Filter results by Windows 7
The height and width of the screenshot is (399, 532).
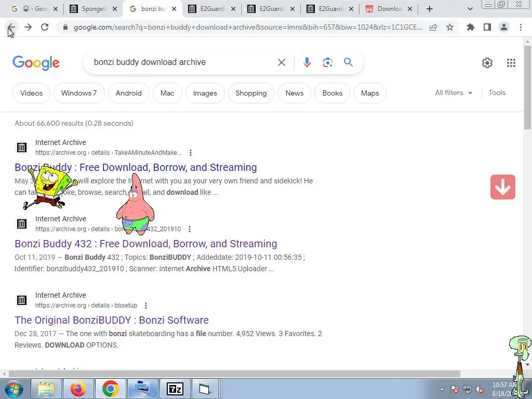(79, 93)
